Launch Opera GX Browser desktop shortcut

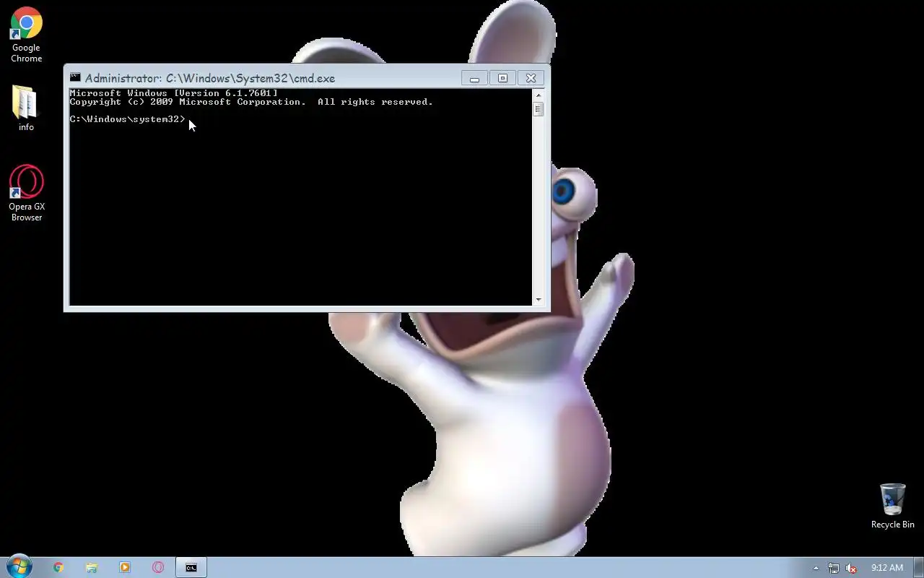tap(26, 193)
